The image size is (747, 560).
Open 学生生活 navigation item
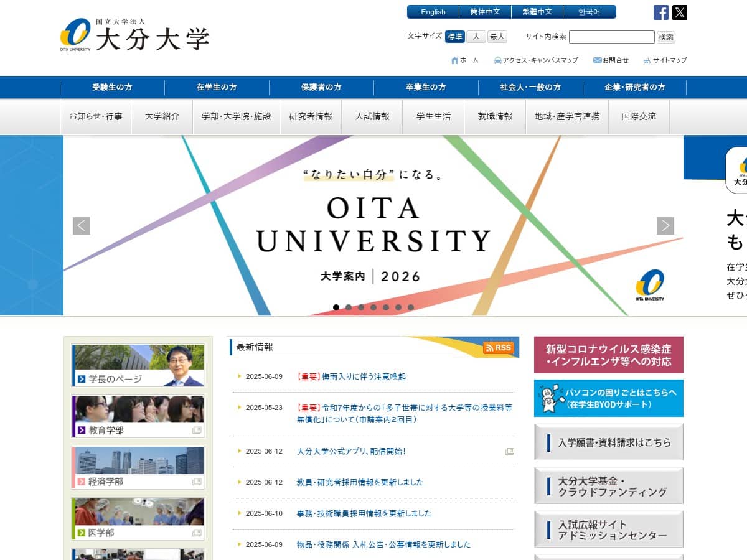[x=434, y=116]
